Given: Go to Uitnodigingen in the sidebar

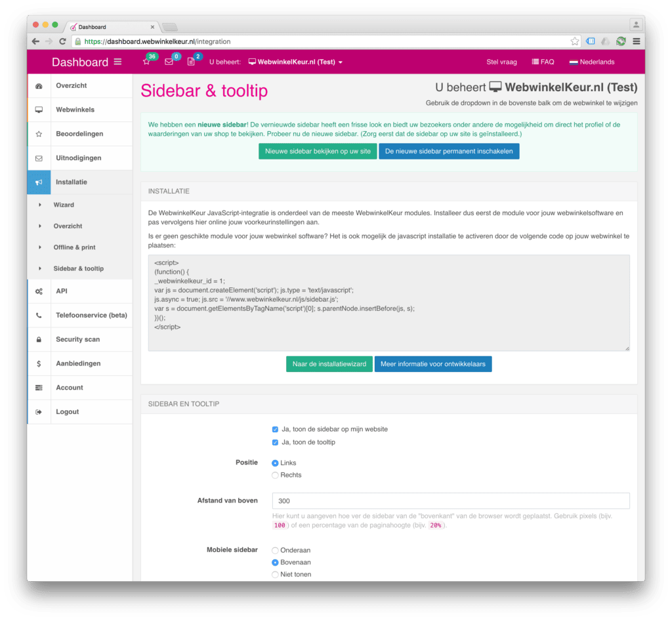Looking at the screenshot, I should [x=78, y=158].
